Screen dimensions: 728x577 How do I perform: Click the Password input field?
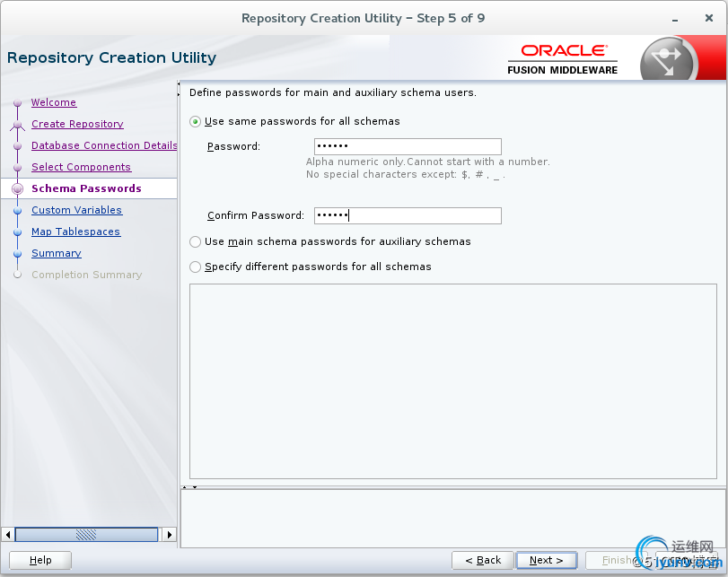coord(408,146)
